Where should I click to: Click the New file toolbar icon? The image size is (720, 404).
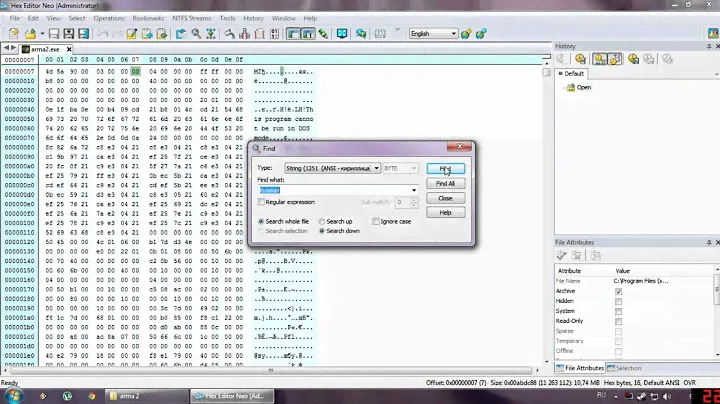12,33
